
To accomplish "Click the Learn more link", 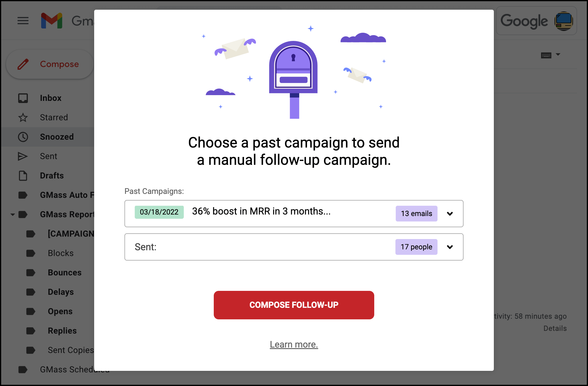I will click(294, 344).
